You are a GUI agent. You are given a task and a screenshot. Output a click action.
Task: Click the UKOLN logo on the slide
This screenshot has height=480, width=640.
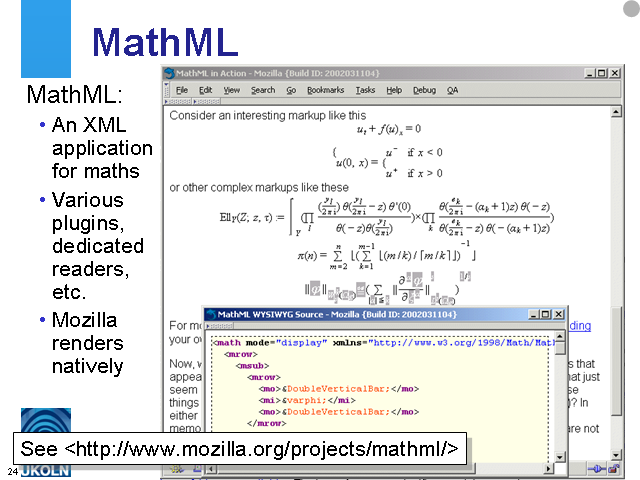[x=46, y=443]
